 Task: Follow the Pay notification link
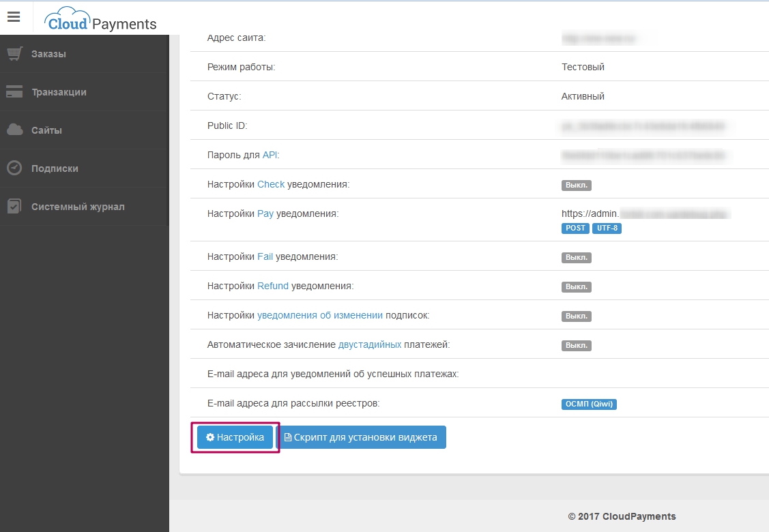tap(265, 213)
